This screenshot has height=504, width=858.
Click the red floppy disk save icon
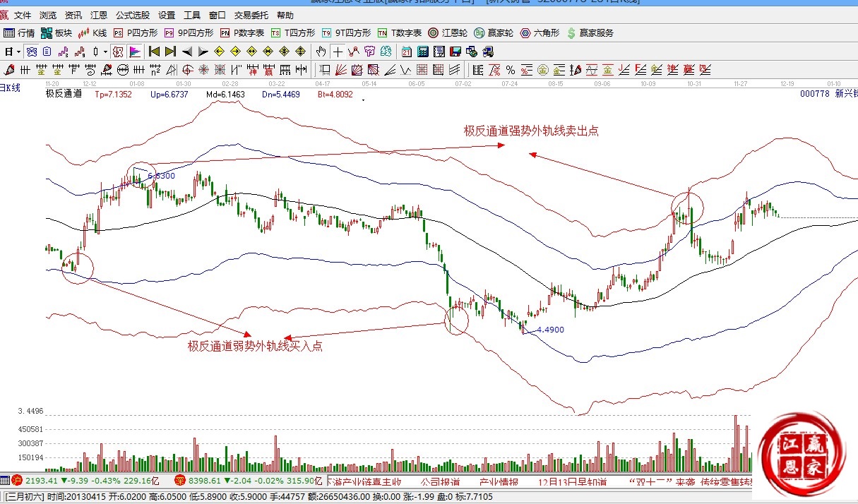coord(455,52)
